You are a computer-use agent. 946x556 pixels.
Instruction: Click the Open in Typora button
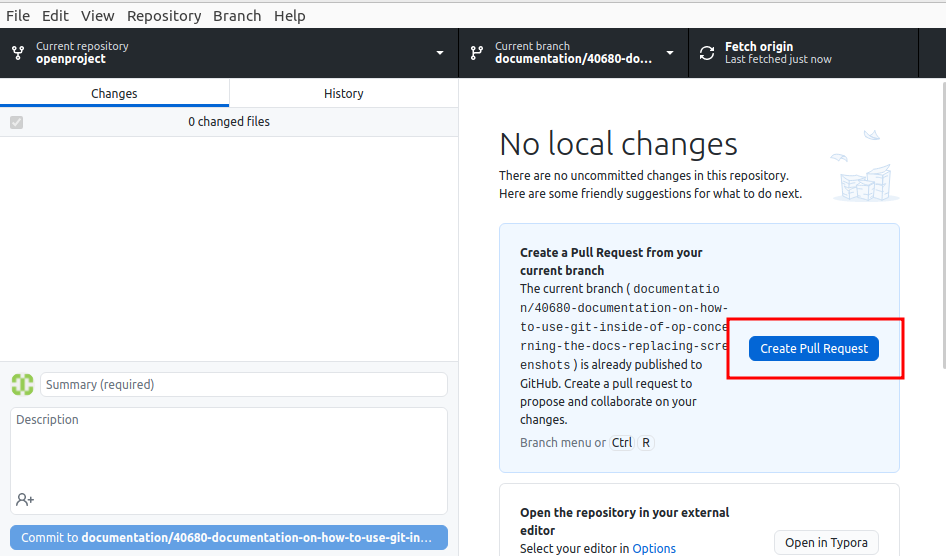click(x=826, y=542)
